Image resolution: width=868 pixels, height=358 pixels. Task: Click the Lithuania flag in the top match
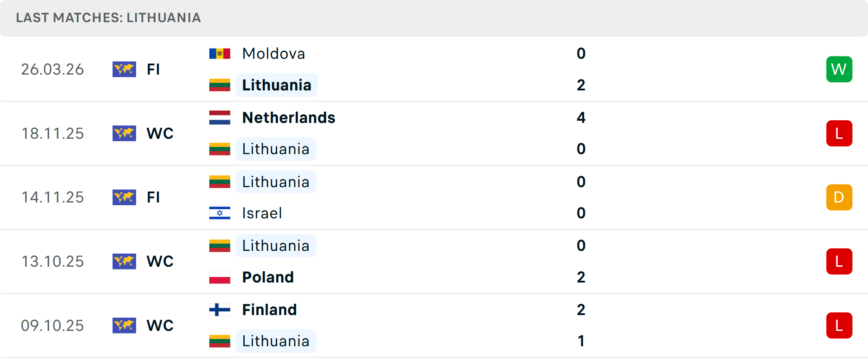click(x=220, y=85)
